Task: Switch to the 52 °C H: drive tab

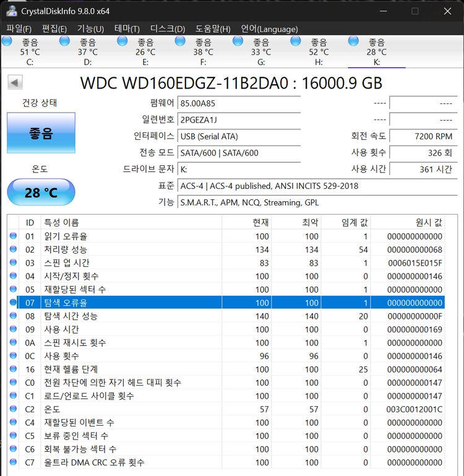Action: (319, 51)
